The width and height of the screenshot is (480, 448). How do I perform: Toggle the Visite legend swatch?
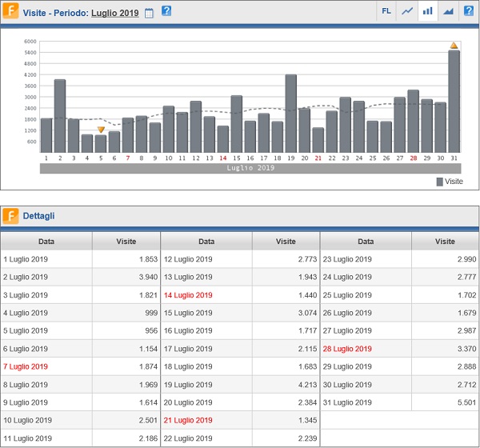[x=439, y=182]
